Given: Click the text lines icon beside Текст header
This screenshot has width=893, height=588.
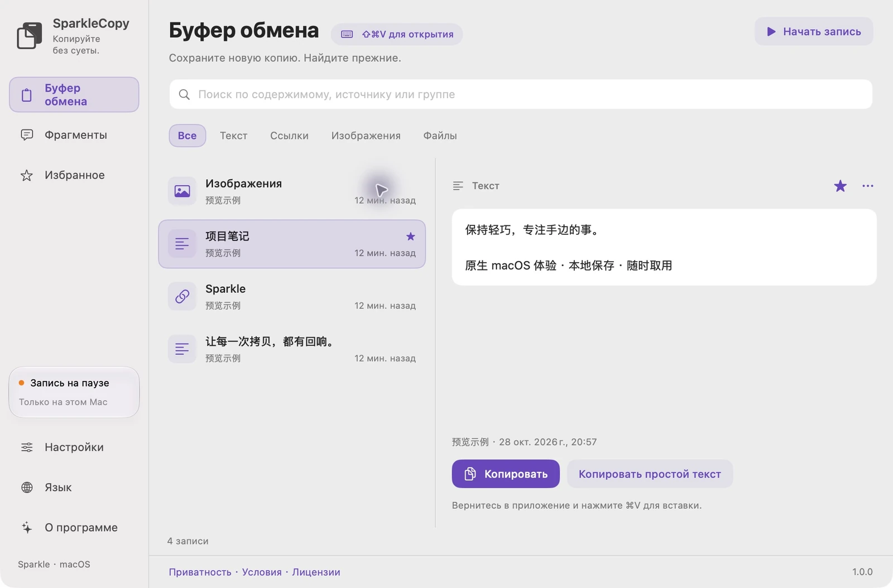Looking at the screenshot, I should [458, 186].
